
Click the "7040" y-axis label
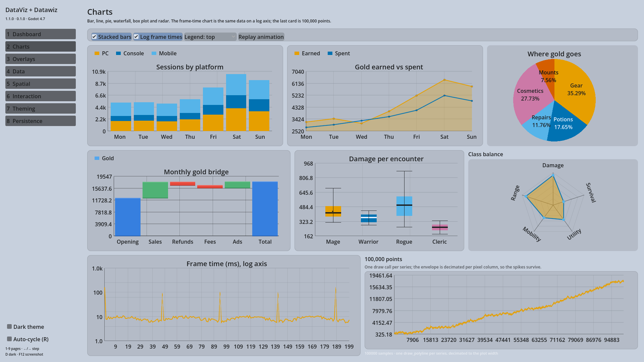[298, 72]
